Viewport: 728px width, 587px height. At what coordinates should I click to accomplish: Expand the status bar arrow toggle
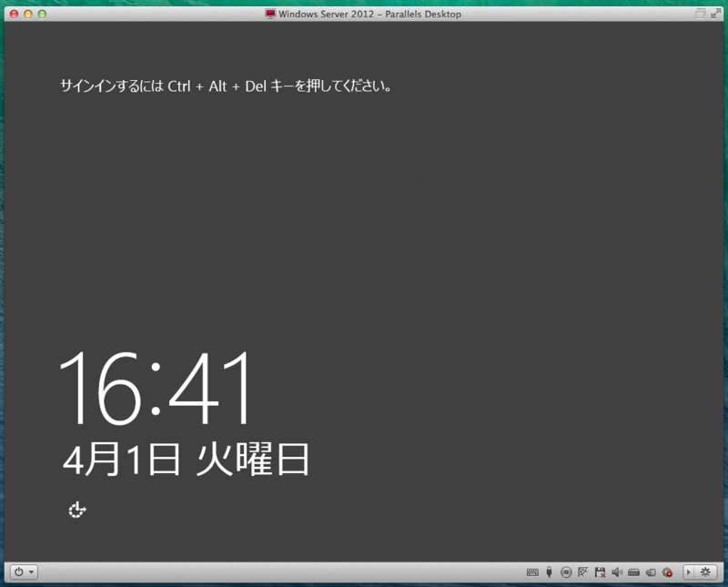pos(689,572)
